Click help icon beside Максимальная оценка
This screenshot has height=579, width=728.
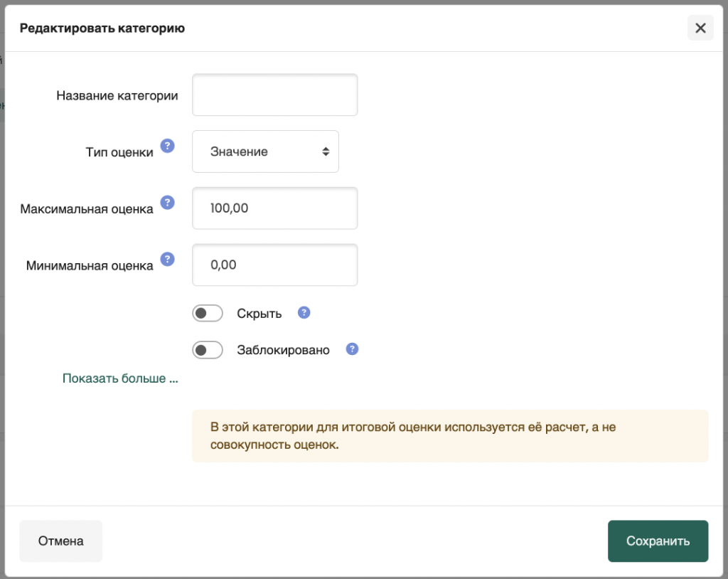tap(167, 203)
